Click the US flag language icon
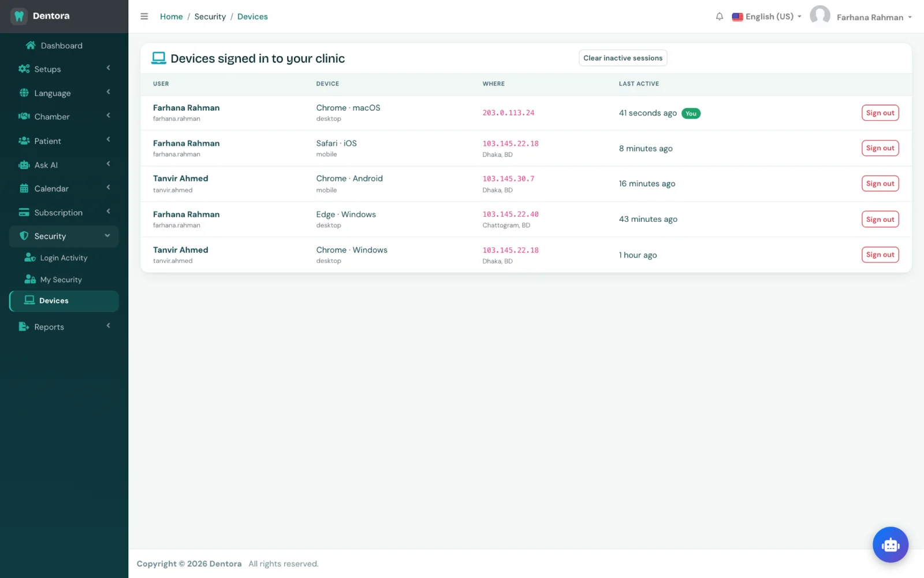Viewport: 924px width, 578px height. (737, 17)
